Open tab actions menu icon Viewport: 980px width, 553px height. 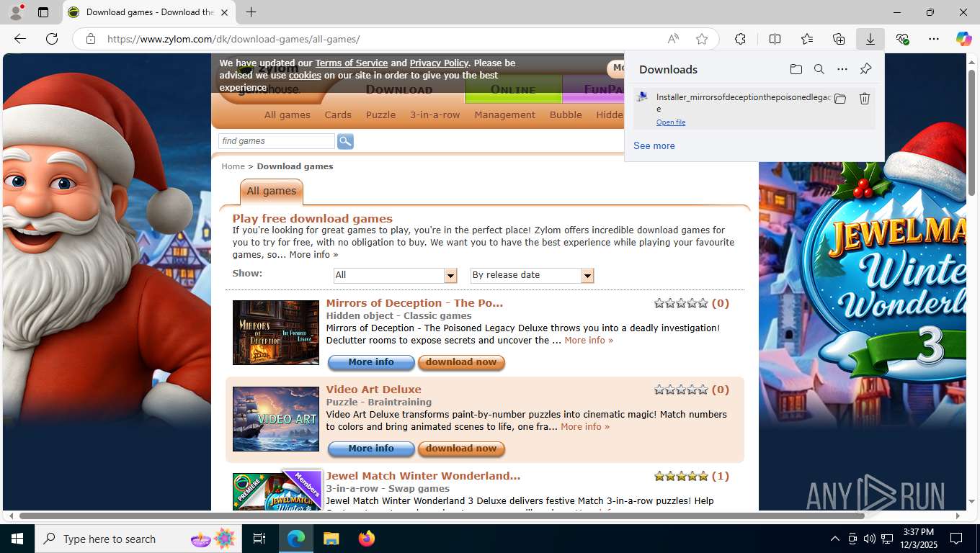tap(43, 12)
